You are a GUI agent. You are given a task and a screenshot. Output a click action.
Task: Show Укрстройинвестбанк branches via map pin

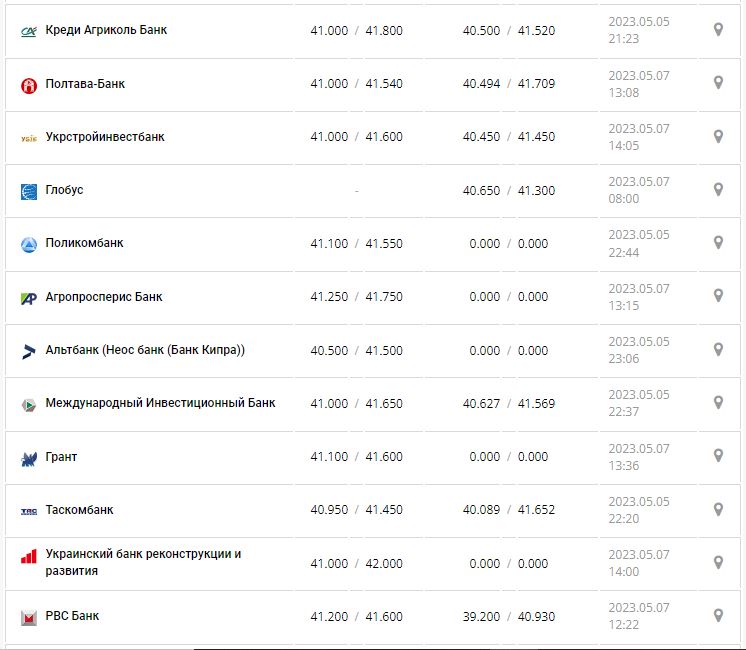pos(718,137)
